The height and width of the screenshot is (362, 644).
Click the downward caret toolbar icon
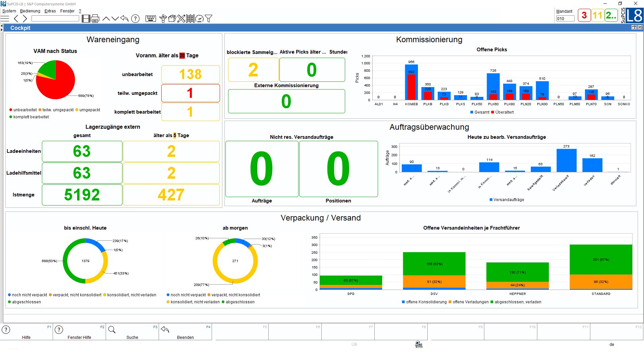click(115, 19)
